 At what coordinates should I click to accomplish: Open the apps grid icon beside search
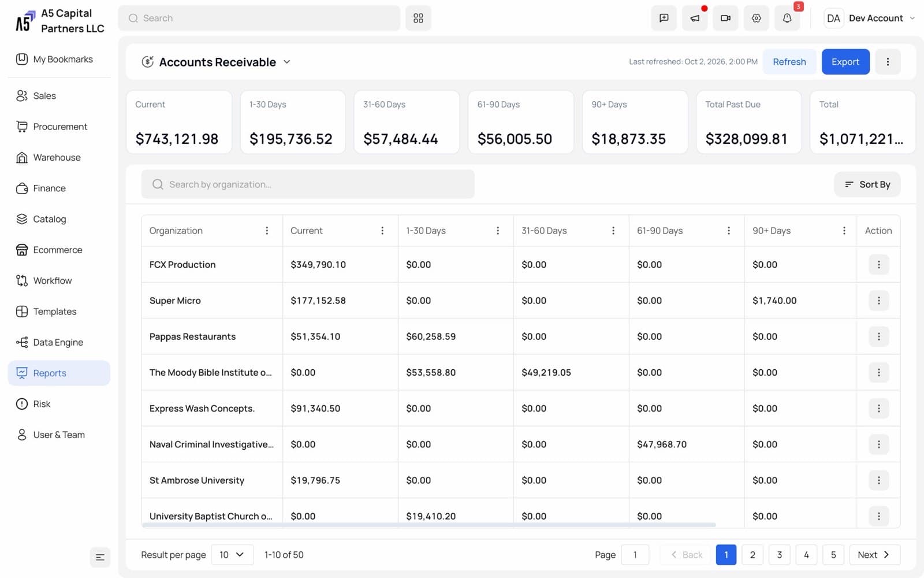click(x=418, y=18)
